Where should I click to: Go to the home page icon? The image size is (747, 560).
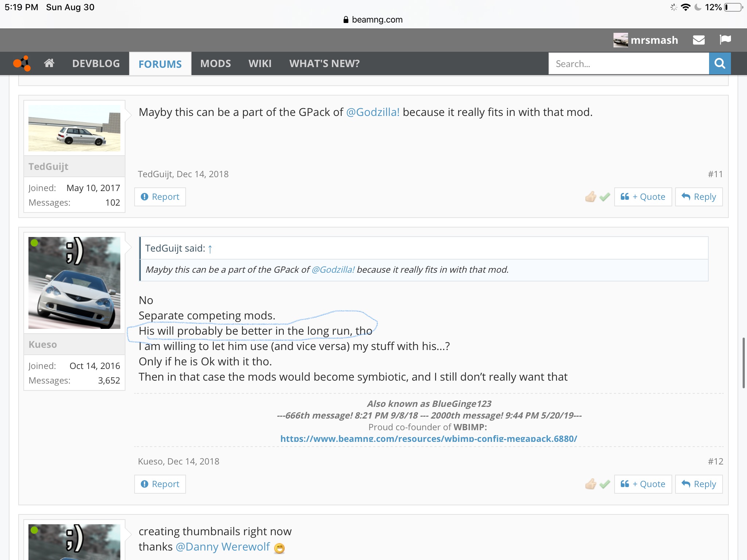(x=49, y=63)
